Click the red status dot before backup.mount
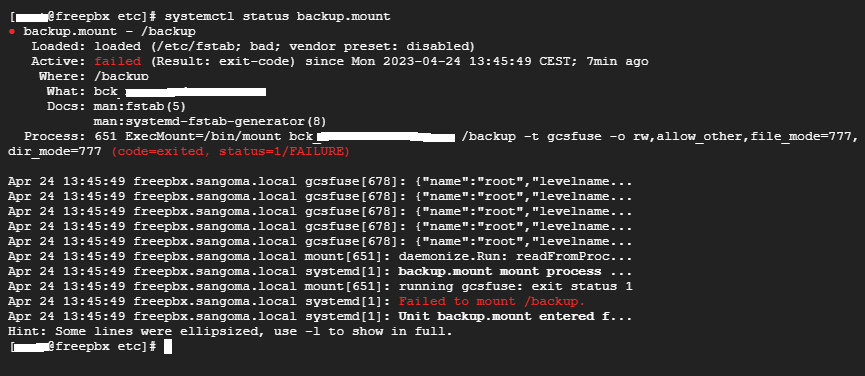 pyautogui.click(x=12, y=32)
